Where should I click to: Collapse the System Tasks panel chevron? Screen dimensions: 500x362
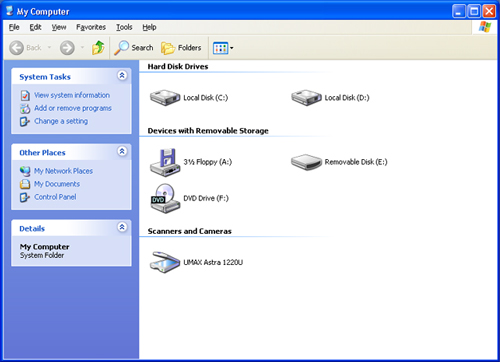click(122, 75)
